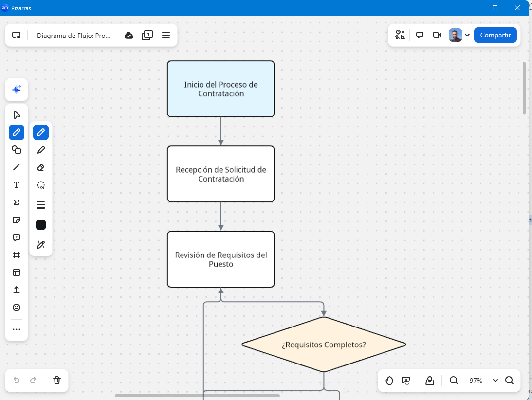The height and width of the screenshot is (400, 532).
Task: Pick the lasso selection tool
Action: 41,185
